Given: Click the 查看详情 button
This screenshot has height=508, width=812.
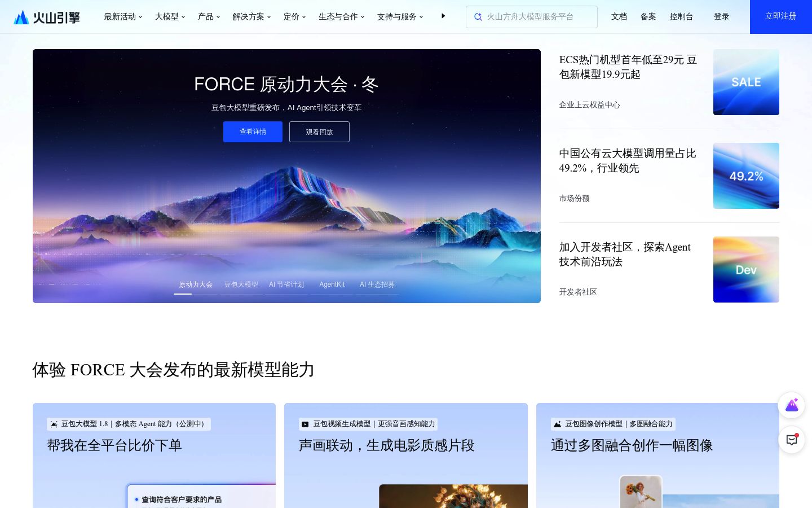Looking at the screenshot, I should pos(253,132).
